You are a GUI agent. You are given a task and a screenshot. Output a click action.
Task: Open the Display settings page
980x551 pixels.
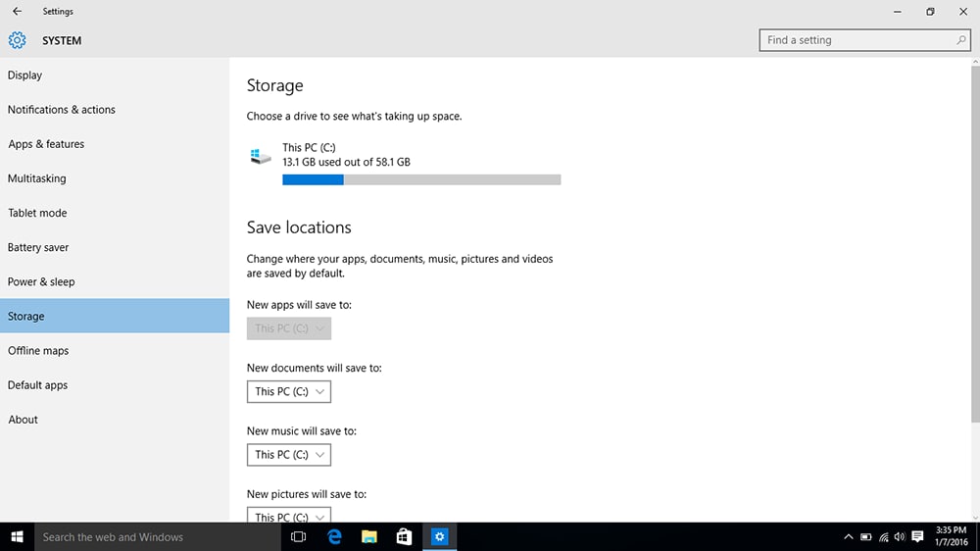pos(115,75)
